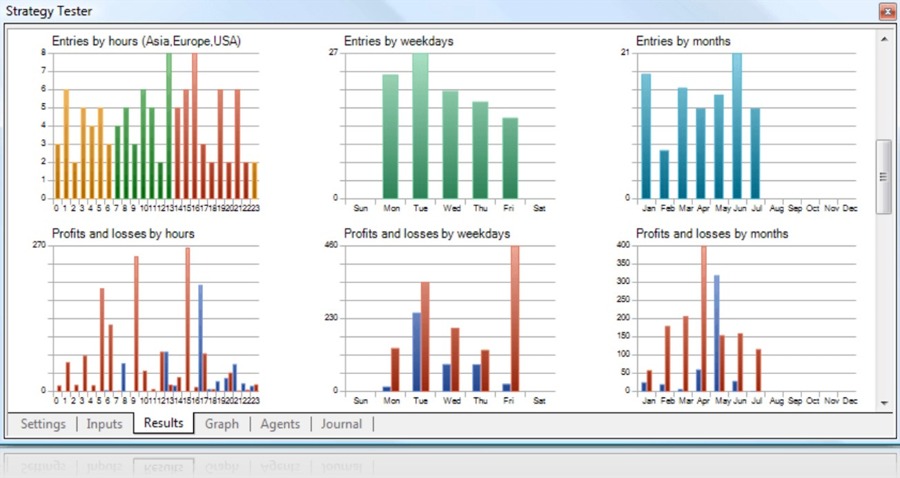Click the Mon bar in Entries by weekdays
This screenshot has height=478, width=900.
pyautogui.click(x=390, y=137)
